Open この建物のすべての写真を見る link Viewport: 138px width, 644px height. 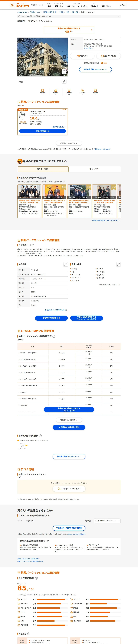click(x=56, y=310)
